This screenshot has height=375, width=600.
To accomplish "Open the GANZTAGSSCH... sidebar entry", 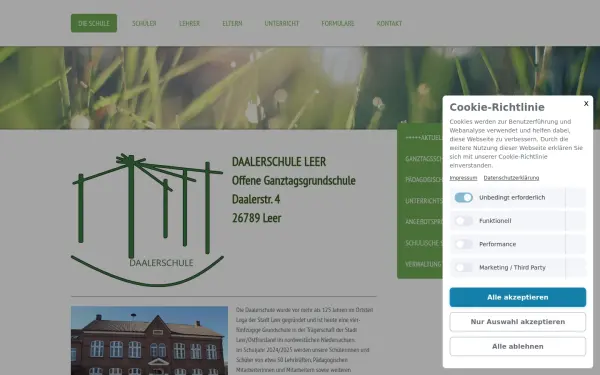I will (x=424, y=159).
